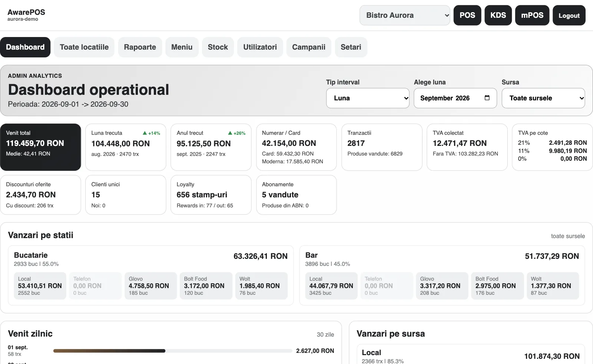Open the Campanii tab

click(x=309, y=47)
